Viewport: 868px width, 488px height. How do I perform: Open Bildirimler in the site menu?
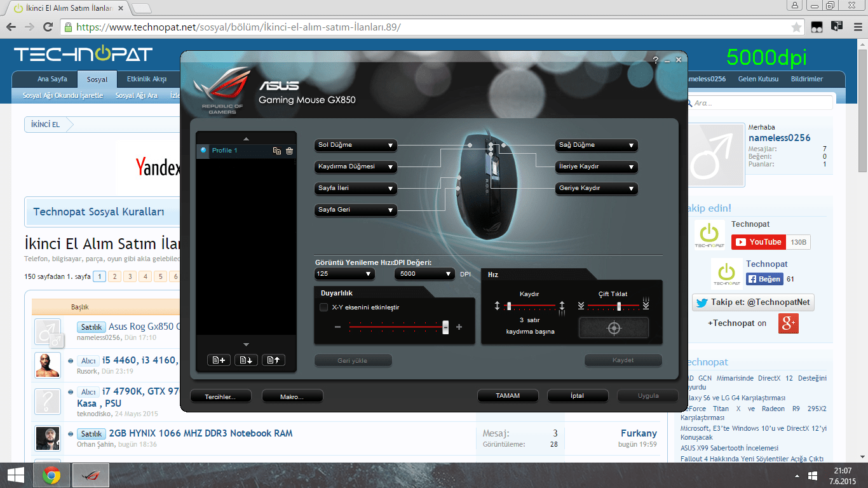(807, 79)
